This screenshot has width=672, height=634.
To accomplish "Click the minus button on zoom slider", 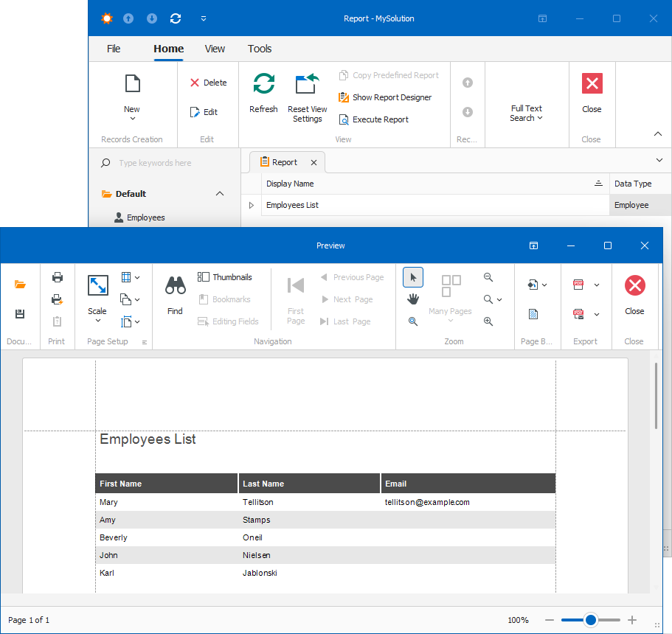I will [x=550, y=620].
